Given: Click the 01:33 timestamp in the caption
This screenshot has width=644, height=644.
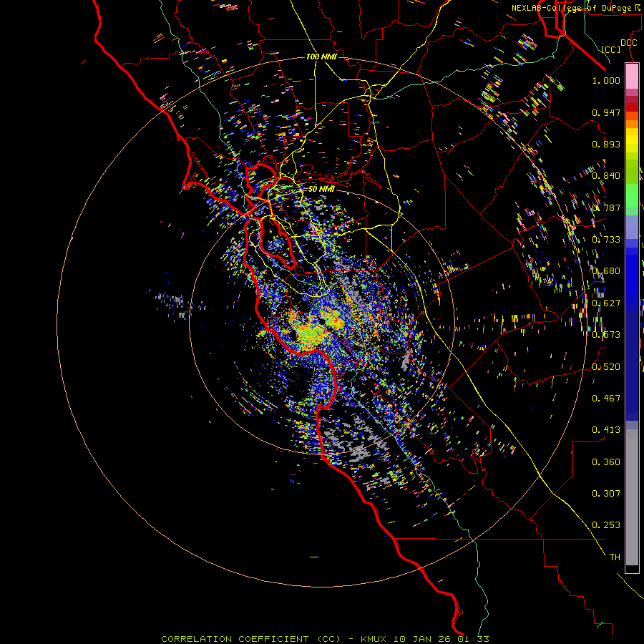Looking at the screenshot, I should [474, 639].
